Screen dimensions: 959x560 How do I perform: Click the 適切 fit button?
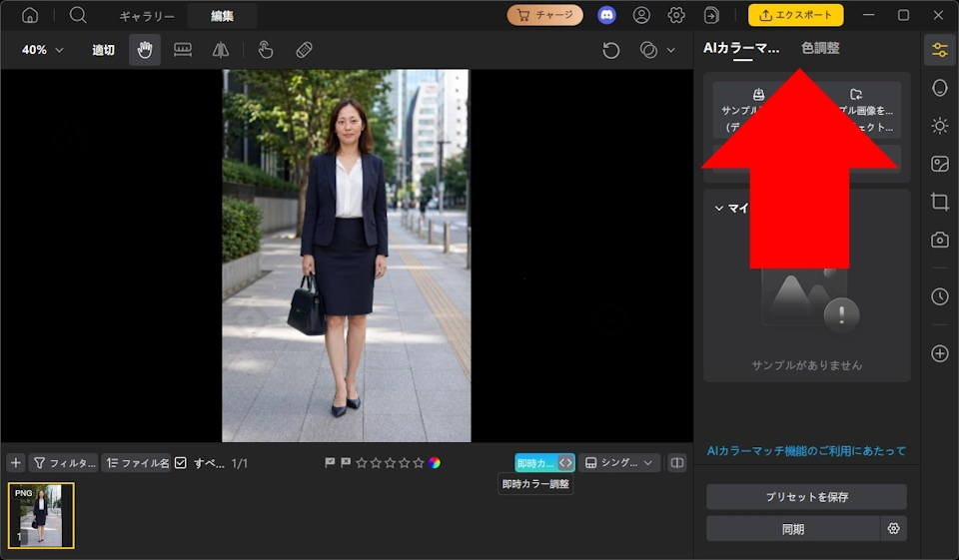click(103, 50)
